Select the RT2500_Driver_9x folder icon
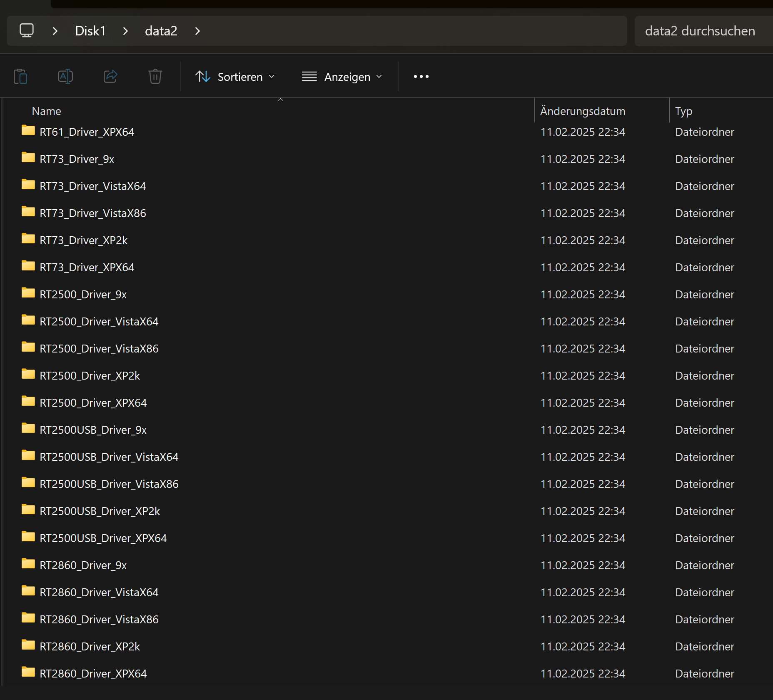The height and width of the screenshot is (700, 773). point(28,293)
